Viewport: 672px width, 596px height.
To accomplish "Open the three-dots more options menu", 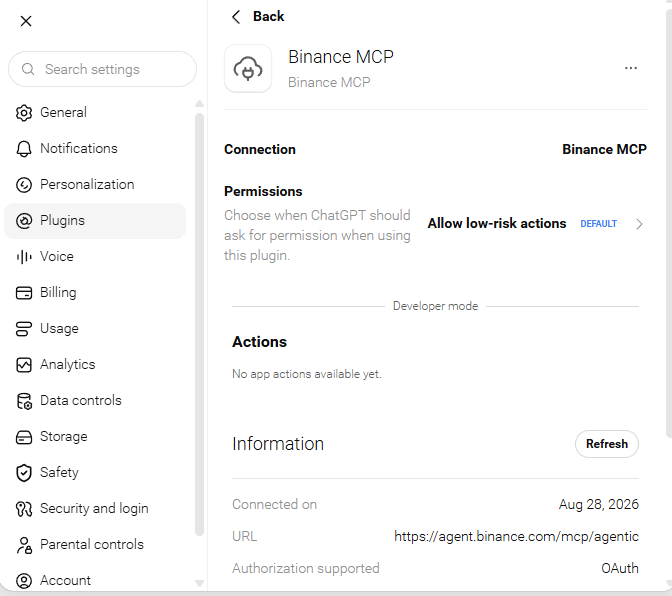I will [x=630, y=68].
